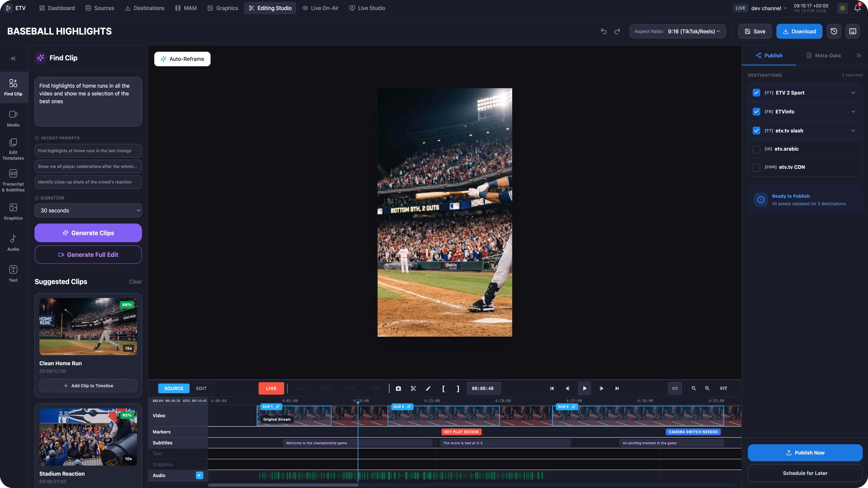This screenshot has width=868, height=488.
Task: Zoom out the timeline
Action: pos(694,388)
